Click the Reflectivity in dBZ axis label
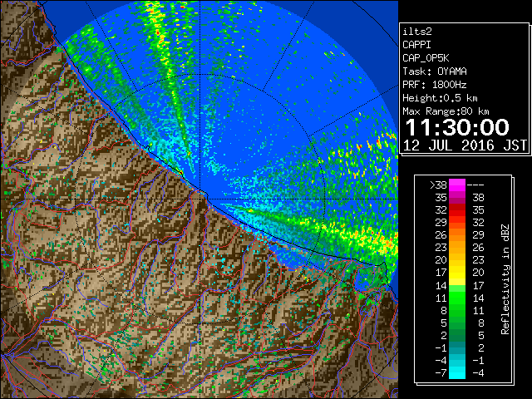The image size is (532, 399). (505, 279)
